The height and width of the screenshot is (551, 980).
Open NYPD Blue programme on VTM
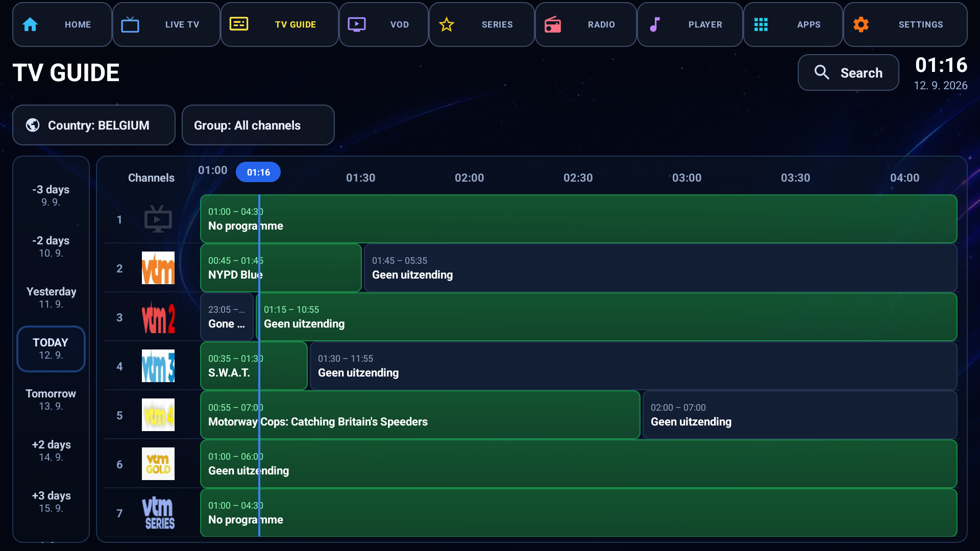click(281, 268)
